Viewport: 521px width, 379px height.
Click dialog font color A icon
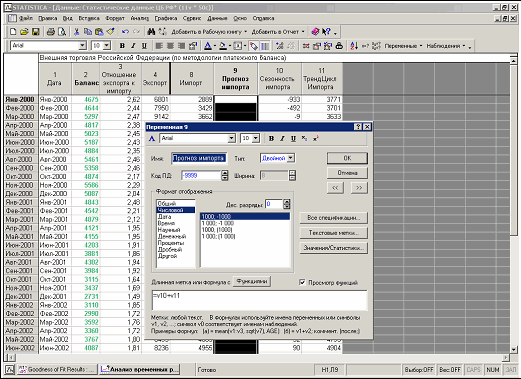point(152,138)
